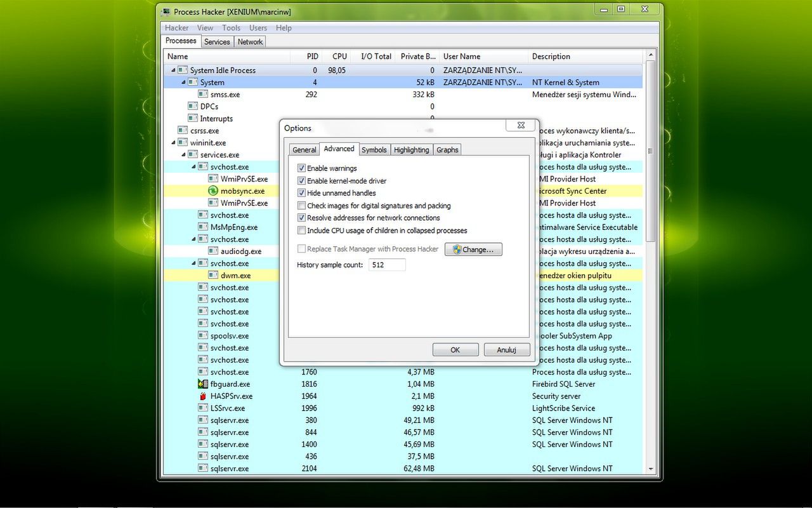Click the History sample count field
The width and height of the screenshot is (812, 508).
pyautogui.click(x=387, y=265)
